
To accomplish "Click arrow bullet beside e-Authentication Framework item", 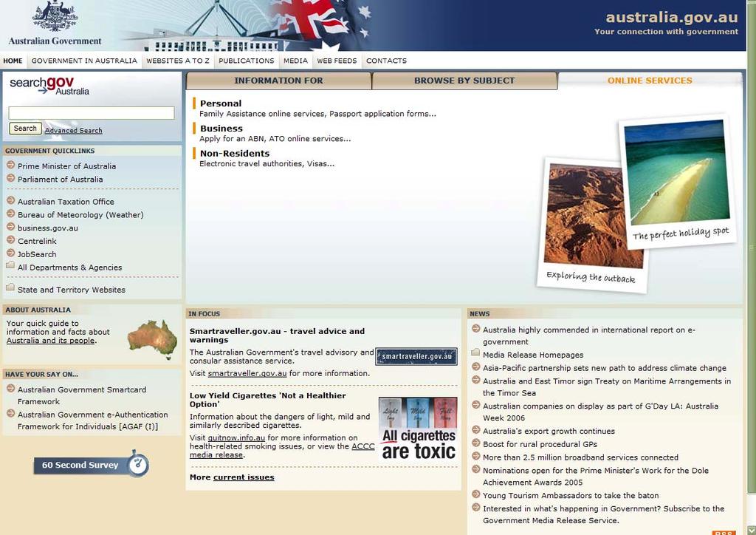I will (10, 413).
